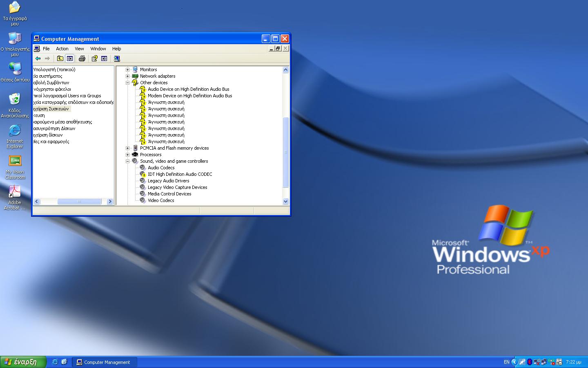Click the speaker icon beside Legacy Audio Drivers
This screenshot has height=368, width=588.
tap(143, 181)
